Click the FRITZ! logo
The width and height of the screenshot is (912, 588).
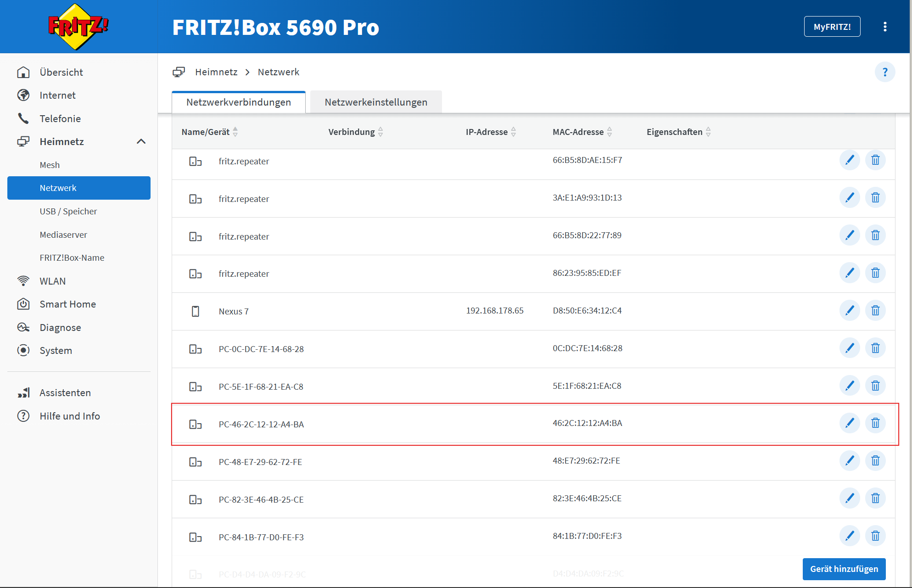(78, 27)
